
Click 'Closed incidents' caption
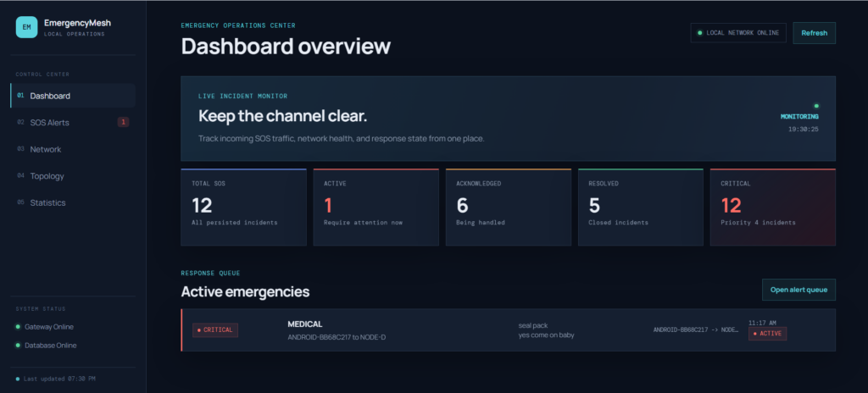618,223
